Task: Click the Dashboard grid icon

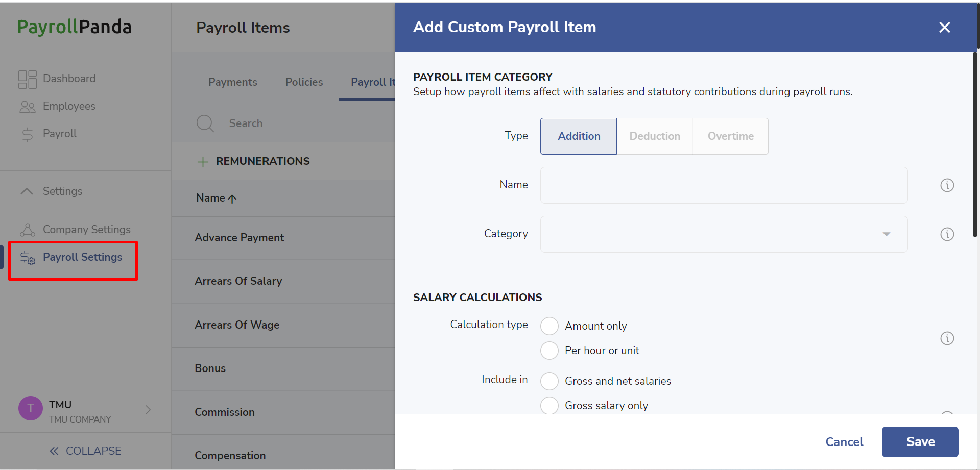Action: [x=28, y=79]
